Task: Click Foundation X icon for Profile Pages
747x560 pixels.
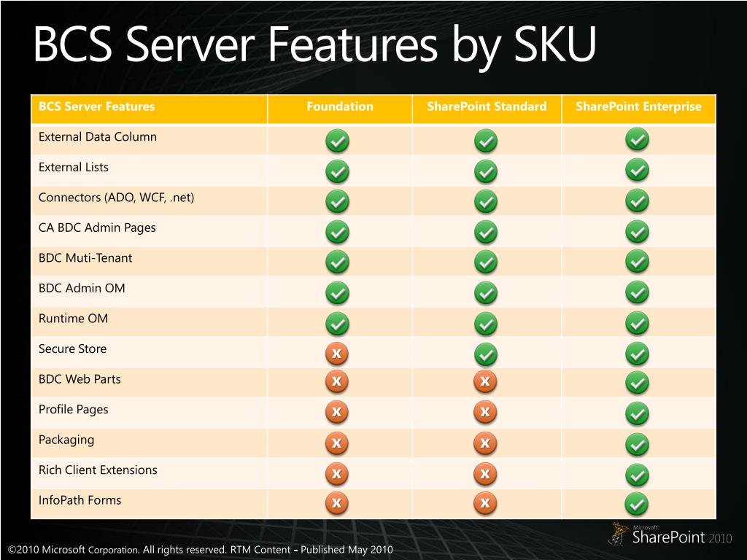Action: pos(337,413)
